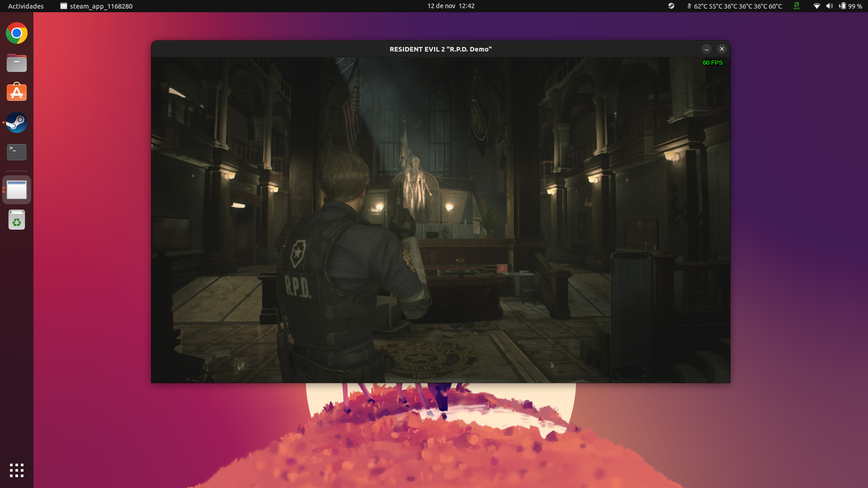Open Terminal from the dock

pos(17,152)
